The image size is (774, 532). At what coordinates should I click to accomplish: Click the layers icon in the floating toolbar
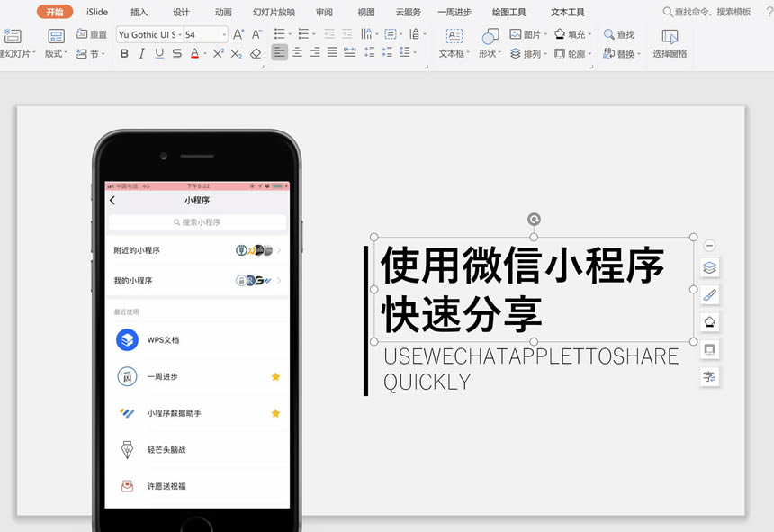[709, 267]
